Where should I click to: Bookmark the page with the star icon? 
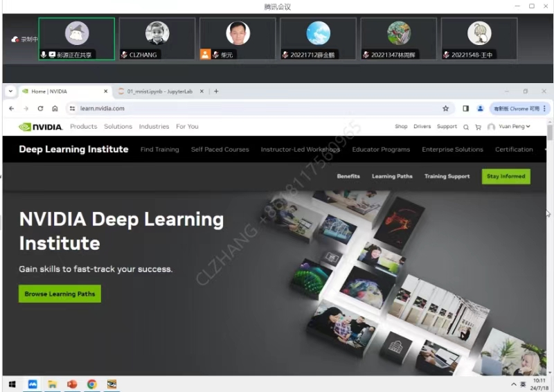(445, 109)
